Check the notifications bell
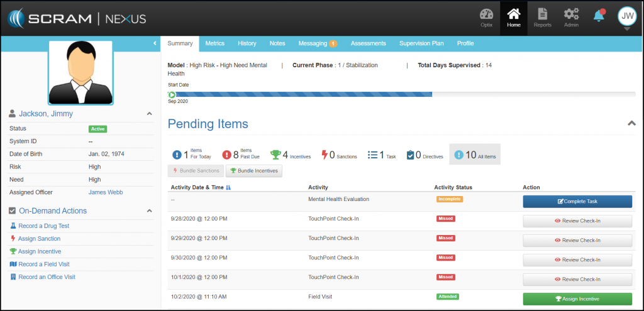Image resolution: width=644 pixels, height=311 pixels. tap(599, 16)
